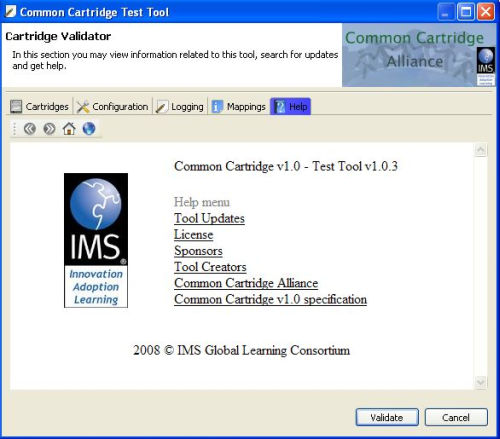Minimize the Common Cartridge Test Tool window
Screen dimensions: 500x439
click(x=446, y=12)
